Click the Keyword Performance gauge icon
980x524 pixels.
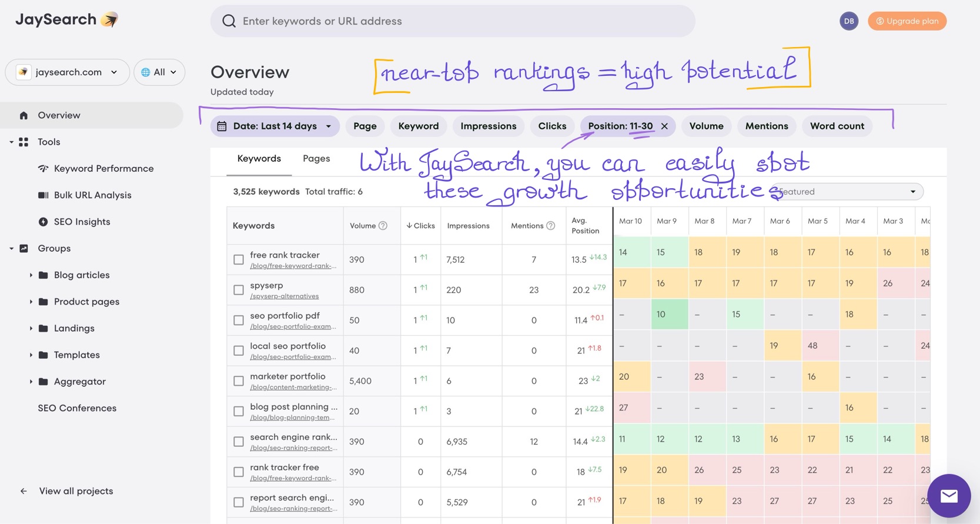pos(43,168)
